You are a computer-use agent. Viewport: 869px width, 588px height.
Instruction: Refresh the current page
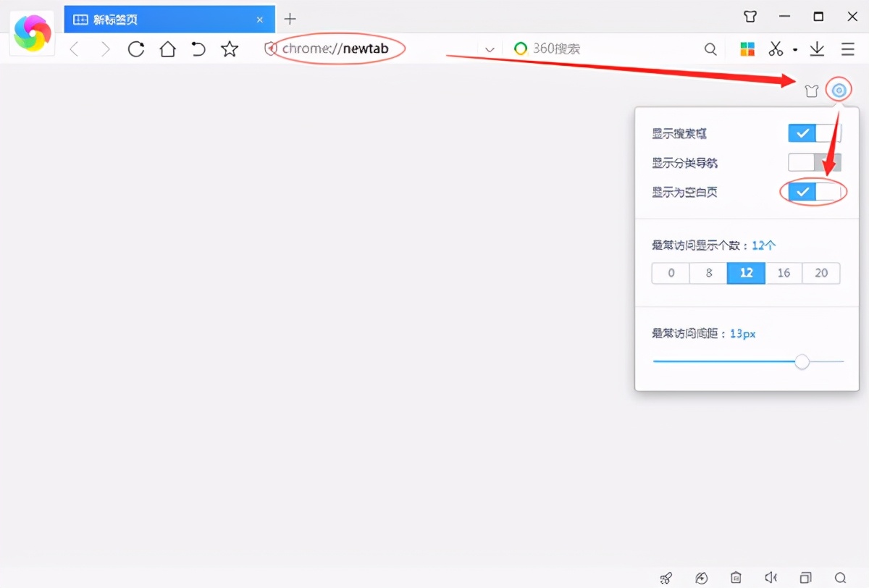pos(135,49)
